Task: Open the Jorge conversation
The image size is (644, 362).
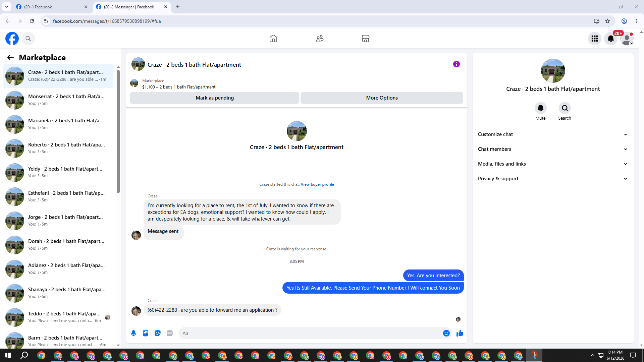Action: (58, 221)
